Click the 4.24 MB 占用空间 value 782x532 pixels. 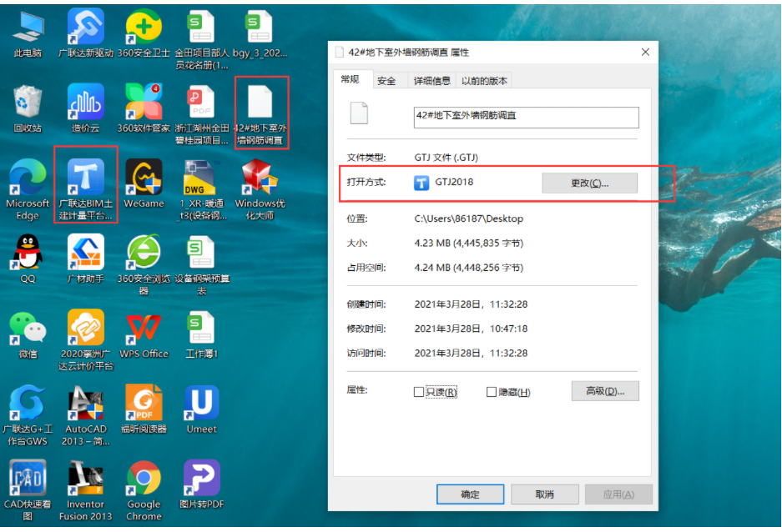coord(469,268)
